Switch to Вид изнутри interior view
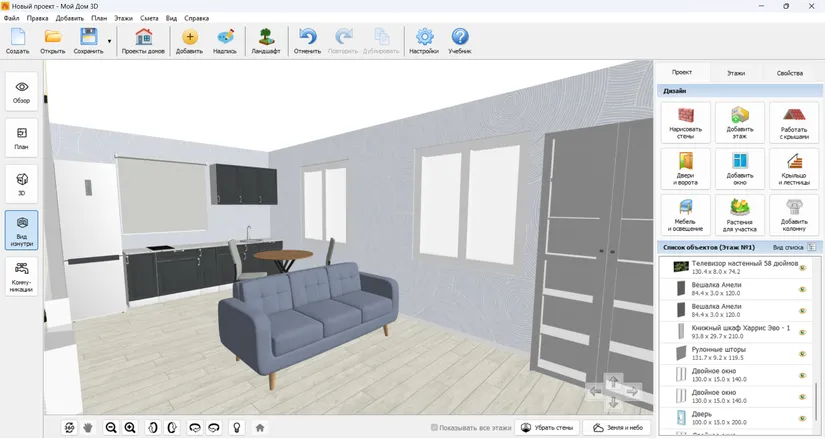Screen dimensions: 825x439 [x=22, y=230]
